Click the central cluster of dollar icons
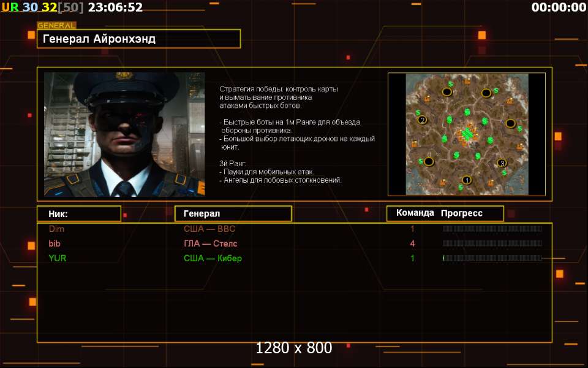Image resolution: width=588 pixels, height=368 pixels. click(467, 134)
